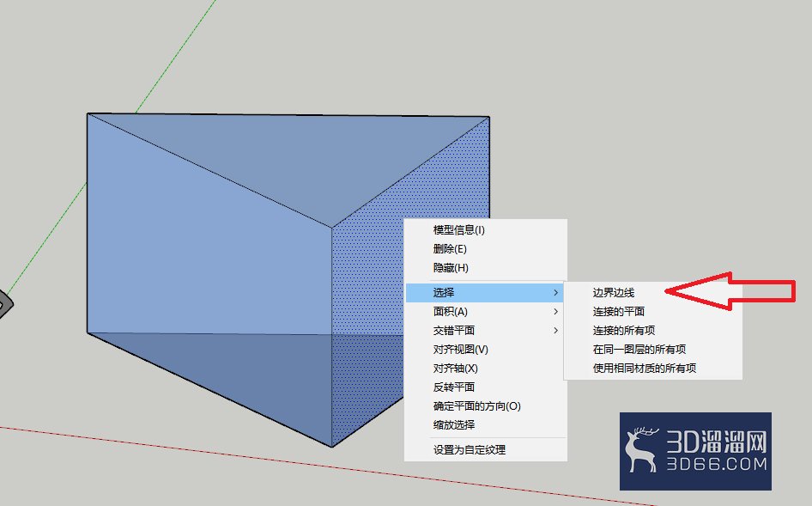This screenshot has width=812, height=506.
Task: Choose 连接的所有项 submenu option
Action: click(623, 330)
